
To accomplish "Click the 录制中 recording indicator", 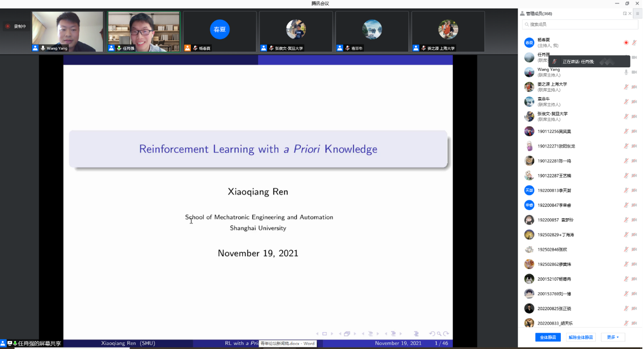I will 16,26.
